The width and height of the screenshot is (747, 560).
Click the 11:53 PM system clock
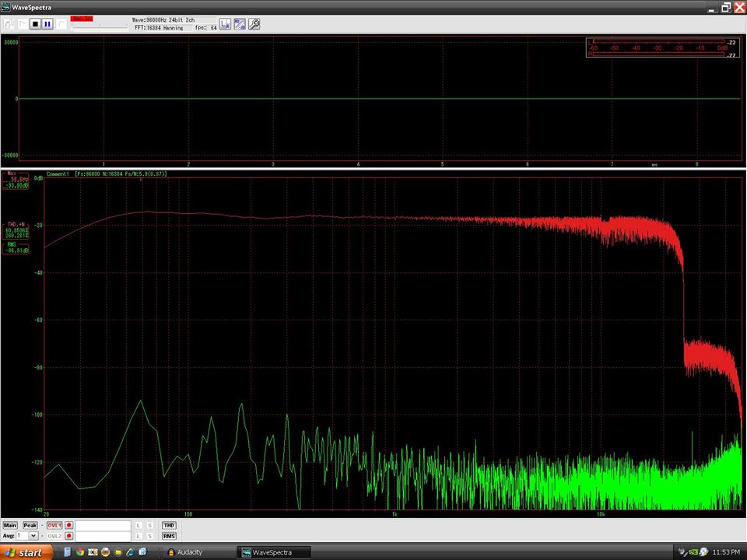[726, 552]
